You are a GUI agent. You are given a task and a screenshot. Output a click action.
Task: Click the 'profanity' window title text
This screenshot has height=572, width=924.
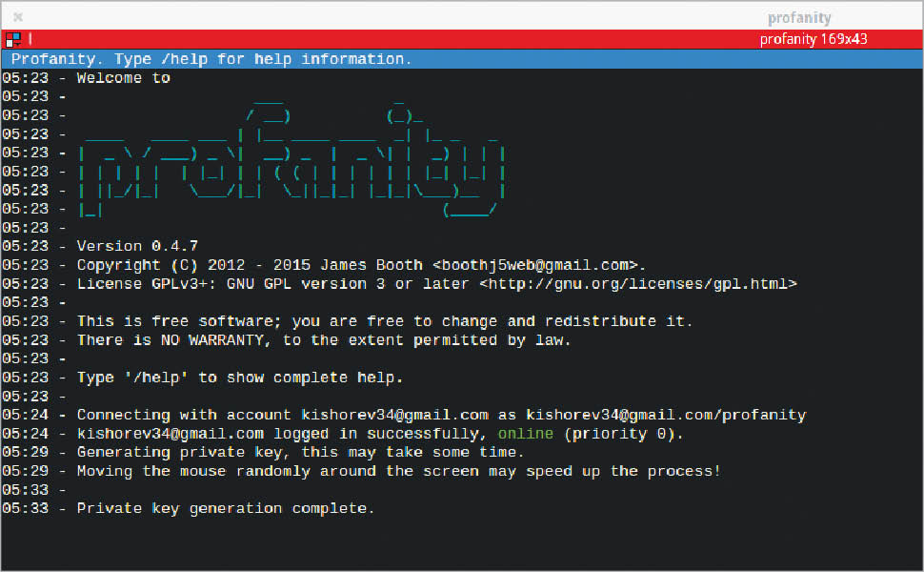[x=798, y=18]
